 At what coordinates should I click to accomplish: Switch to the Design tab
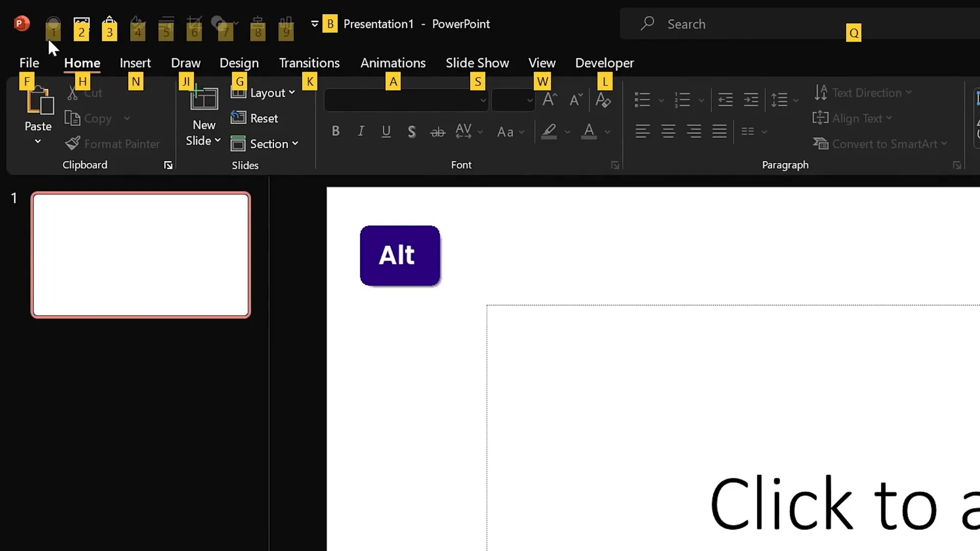coord(239,63)
